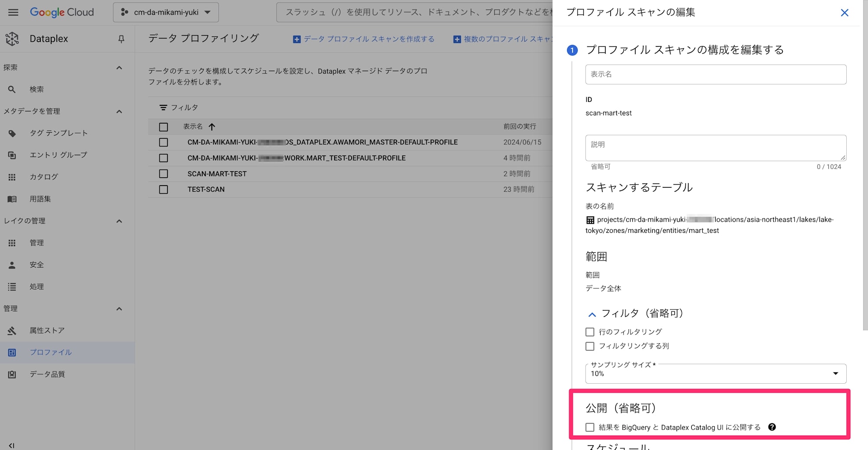This screenshot has height=450, width=868.
Task: Open the WORK.MART_TEST-DEFAULT-PROFILE scan
Action: (296, 158)
